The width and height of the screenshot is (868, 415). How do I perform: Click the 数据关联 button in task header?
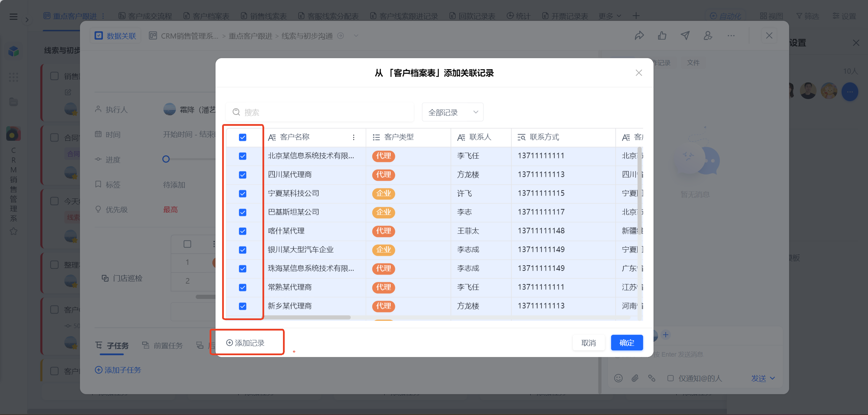tap(116, 35)
